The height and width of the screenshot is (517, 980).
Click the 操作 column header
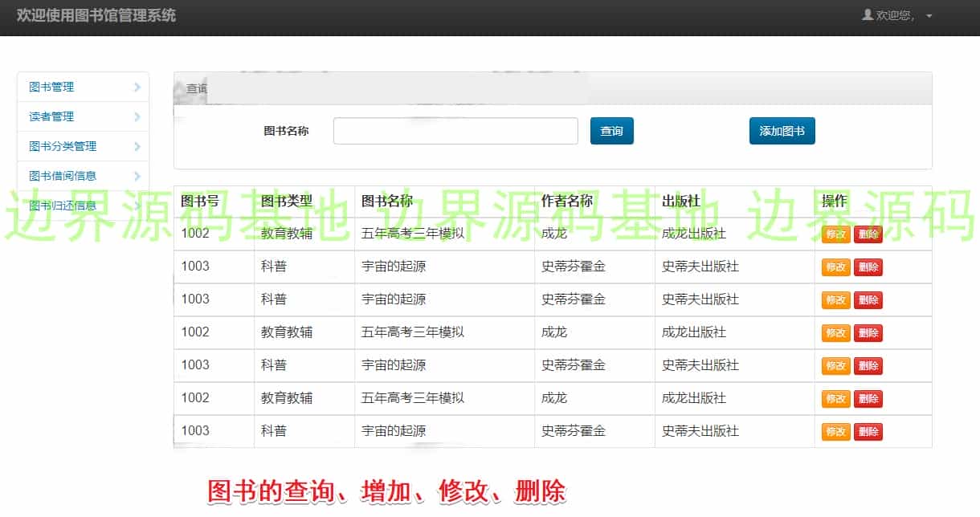[x=833, y=201]
